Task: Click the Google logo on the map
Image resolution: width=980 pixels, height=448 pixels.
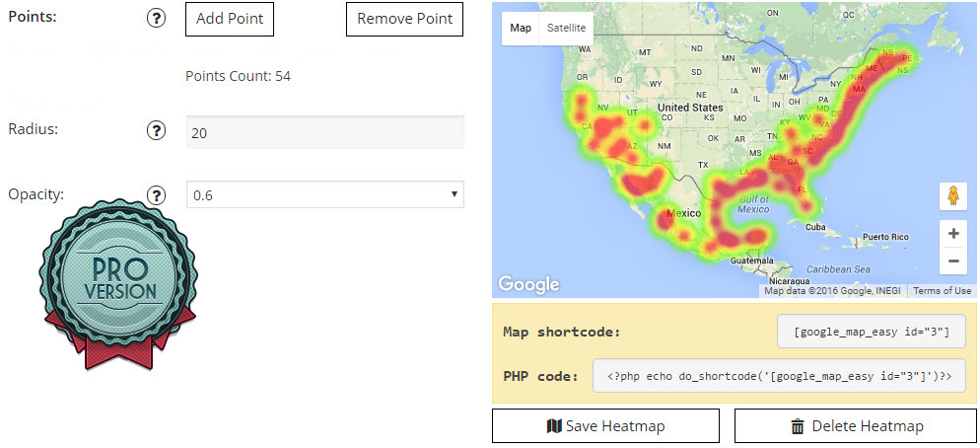Action: point(528,285)
